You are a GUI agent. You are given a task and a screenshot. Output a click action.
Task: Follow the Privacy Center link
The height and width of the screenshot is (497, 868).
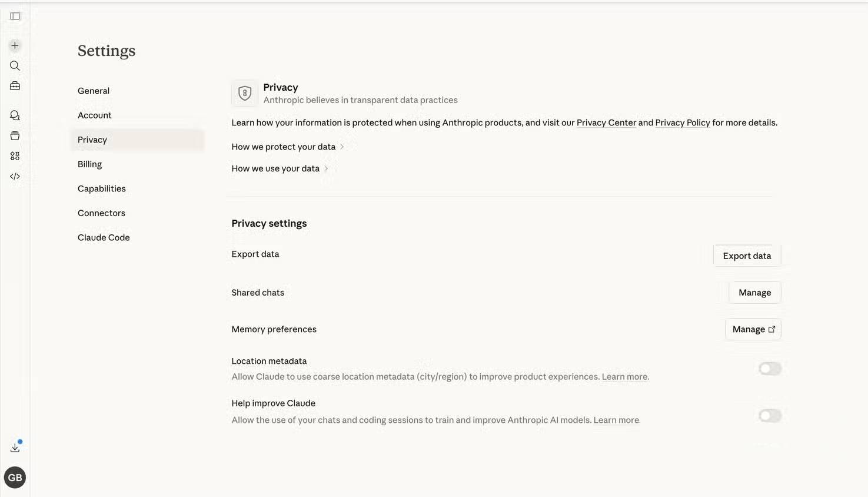tap(606, 122)
